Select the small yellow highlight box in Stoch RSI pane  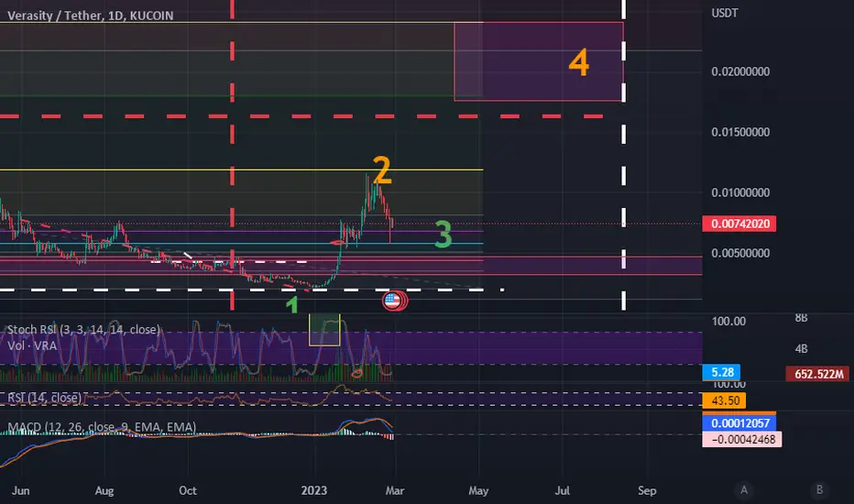coord(324,330)
